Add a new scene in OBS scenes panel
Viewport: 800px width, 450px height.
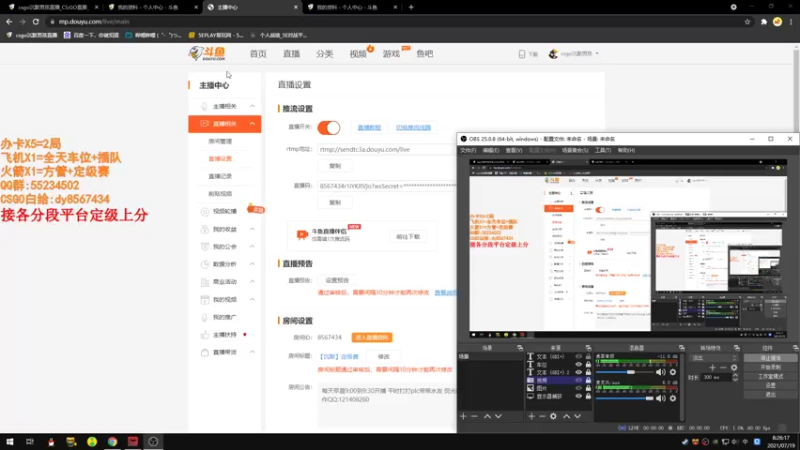click(463, 416)
